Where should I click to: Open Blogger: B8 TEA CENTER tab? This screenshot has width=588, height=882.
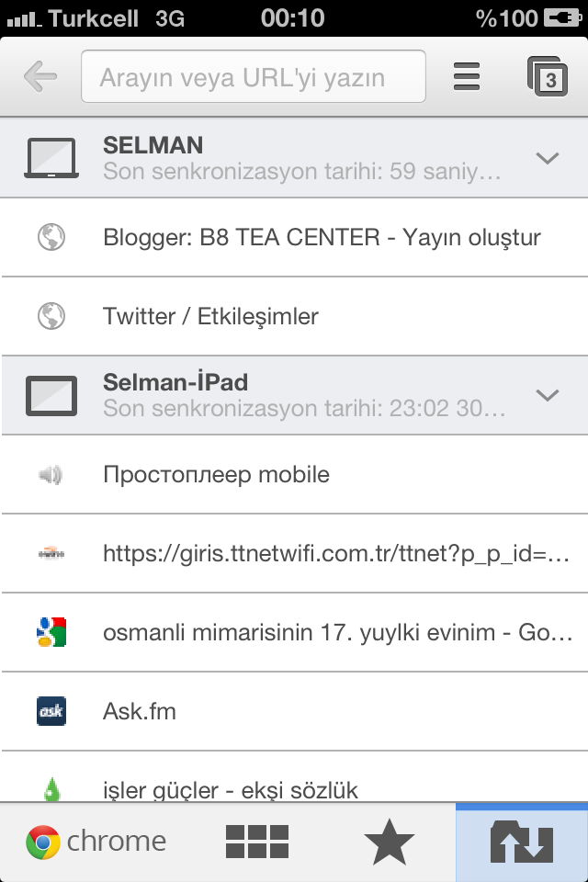click(294, 237)
